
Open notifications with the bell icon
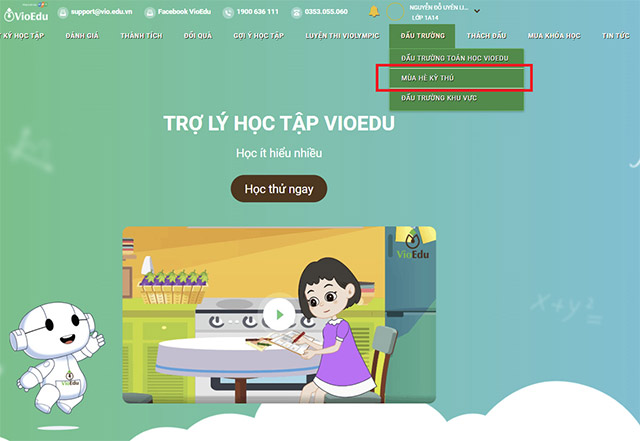click(374, 11)
